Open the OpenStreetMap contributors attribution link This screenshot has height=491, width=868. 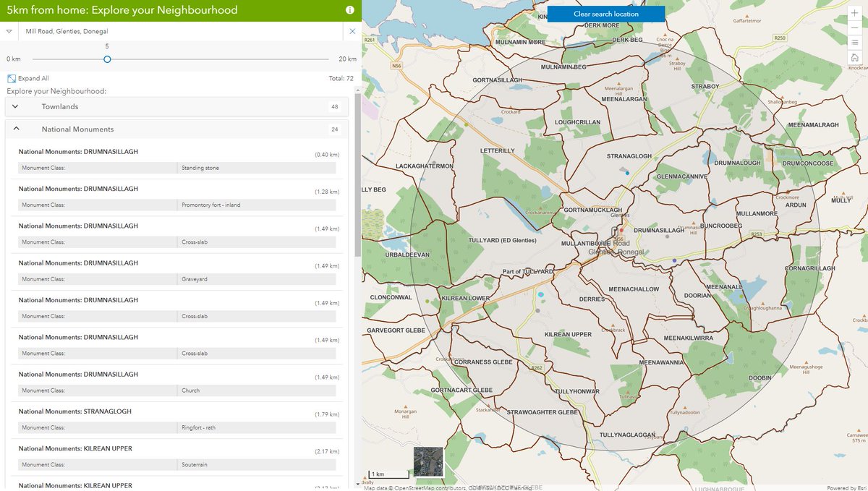click(430, 487)
